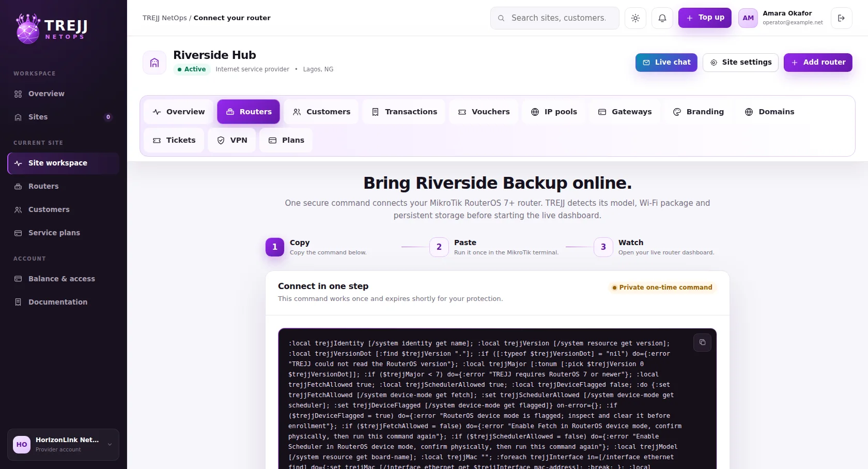Open Routers in the sidebar

(63, 186)
